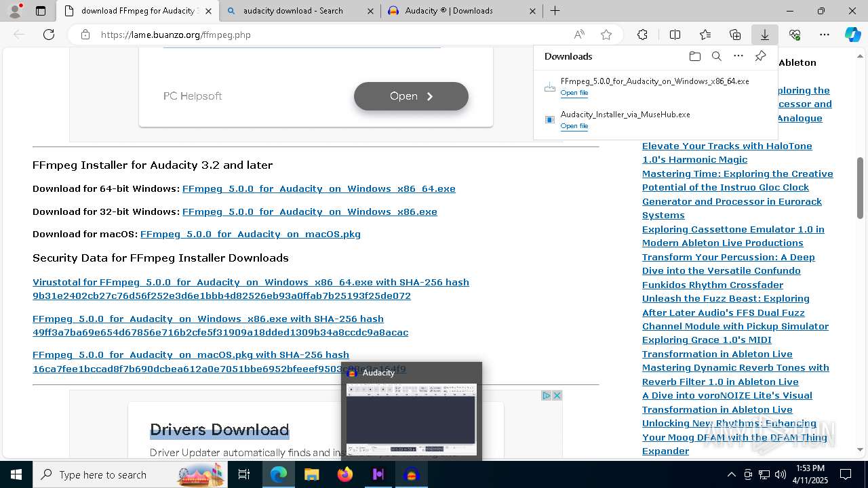Open downloads folder icon in panel
The image size is (868, 488).
pos(694,56)
